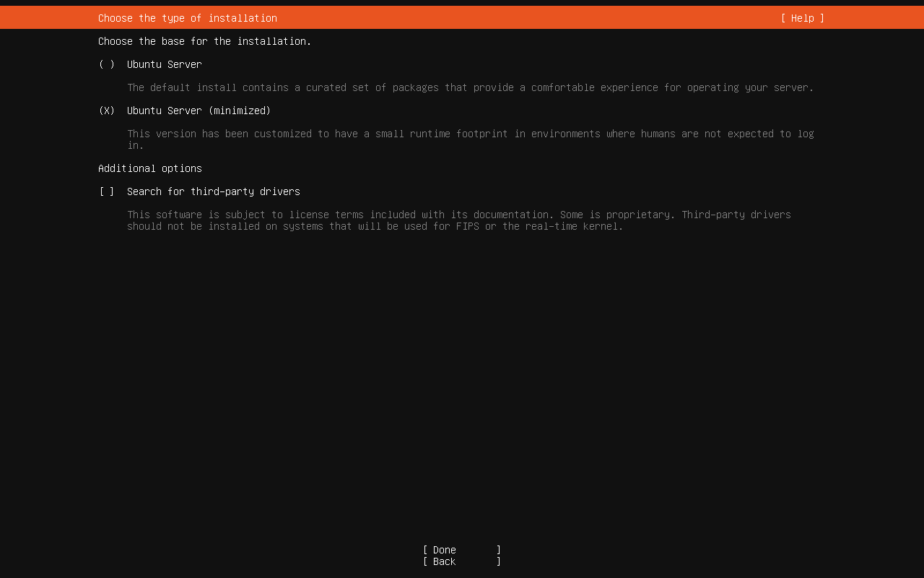Viewport: 924px width, 578px height.
Task: Confirm installation type with Done
Action: pos(462,550)
